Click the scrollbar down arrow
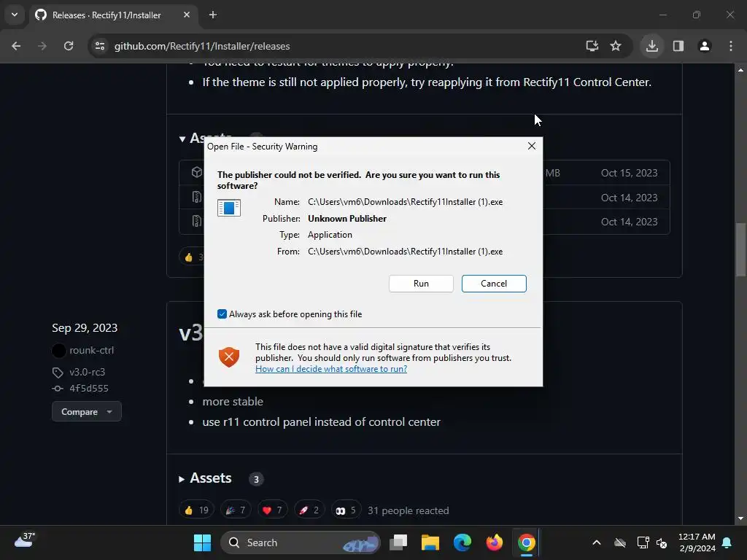 740,518
